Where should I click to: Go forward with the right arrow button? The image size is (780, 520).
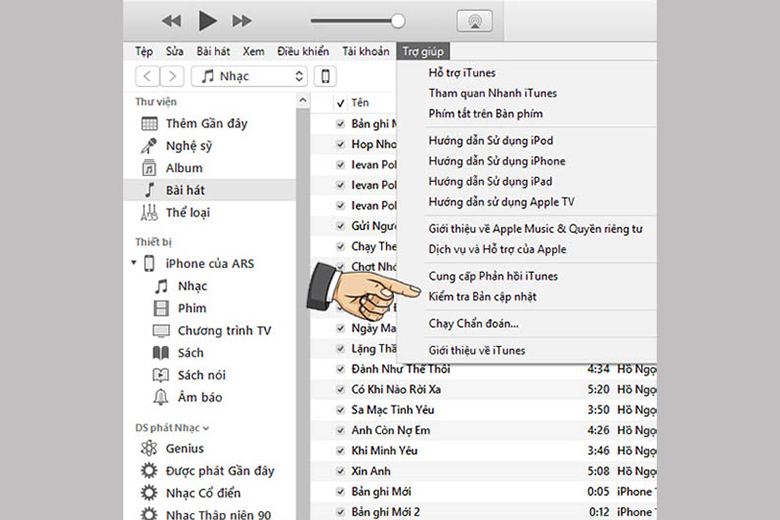[172, 76]
